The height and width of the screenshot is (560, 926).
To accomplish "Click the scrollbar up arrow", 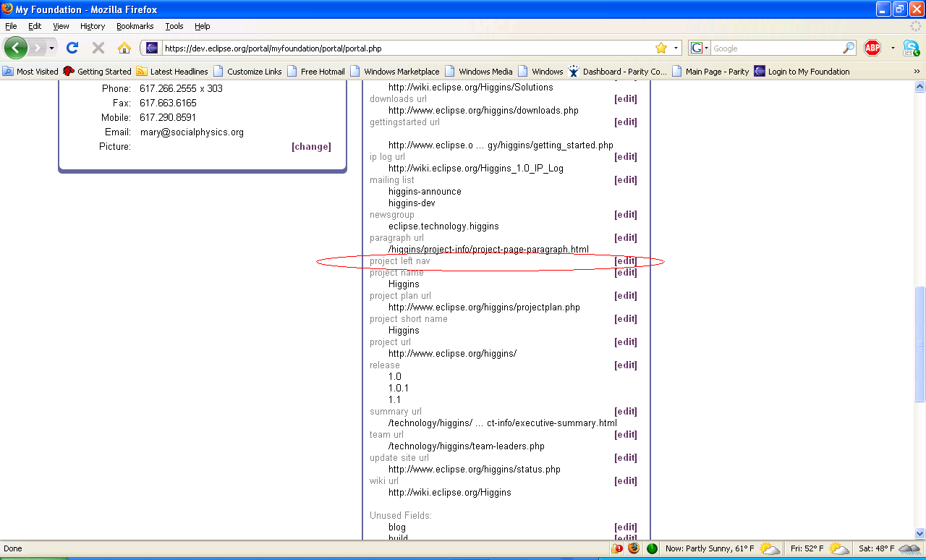I will tap(919, 88).
